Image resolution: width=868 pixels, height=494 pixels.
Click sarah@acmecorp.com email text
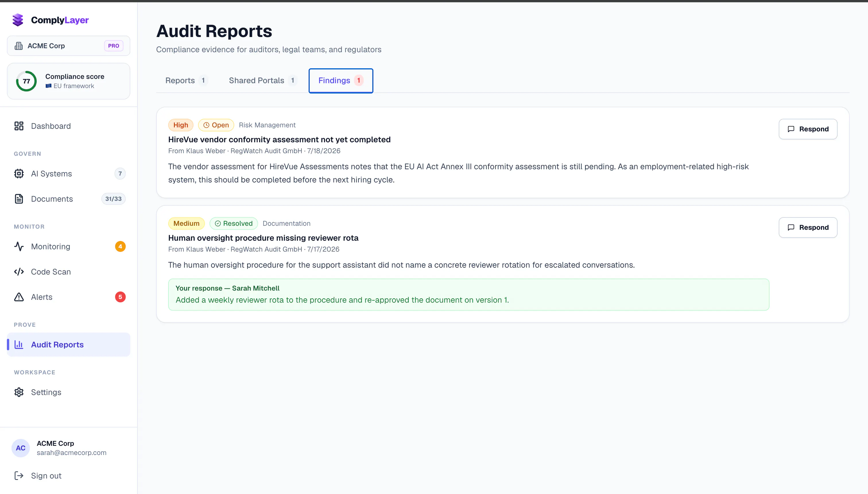click(72, 453)
